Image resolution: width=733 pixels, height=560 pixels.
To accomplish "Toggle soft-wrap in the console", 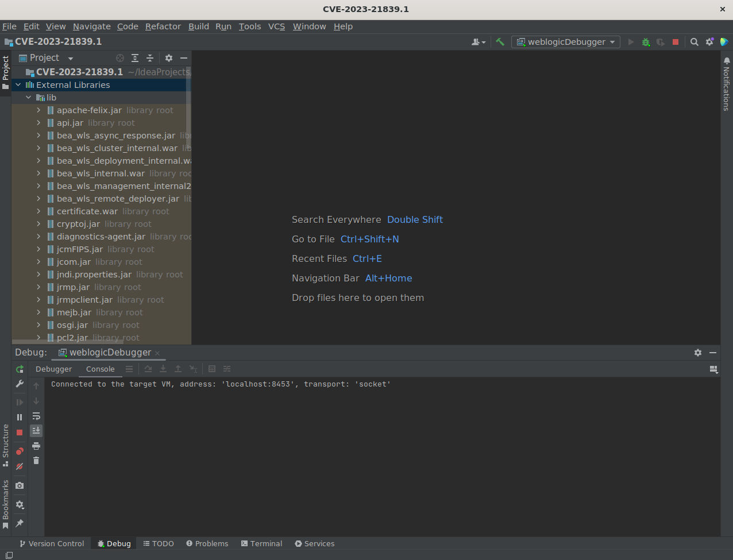I will coord(36,416).
